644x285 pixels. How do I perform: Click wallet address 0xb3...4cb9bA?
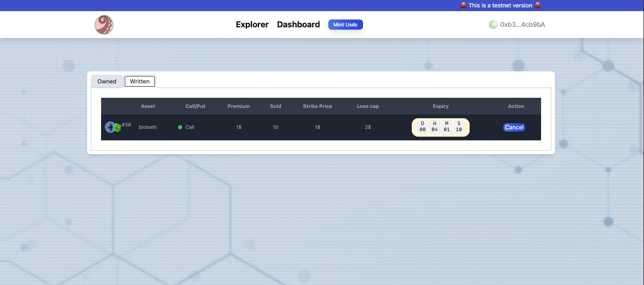pos(523,25)
